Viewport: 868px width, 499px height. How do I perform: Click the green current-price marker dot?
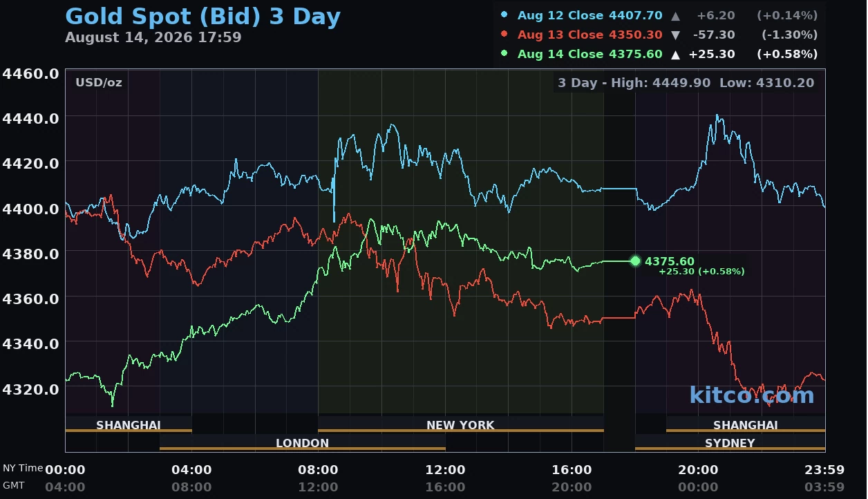pos(636,261)
